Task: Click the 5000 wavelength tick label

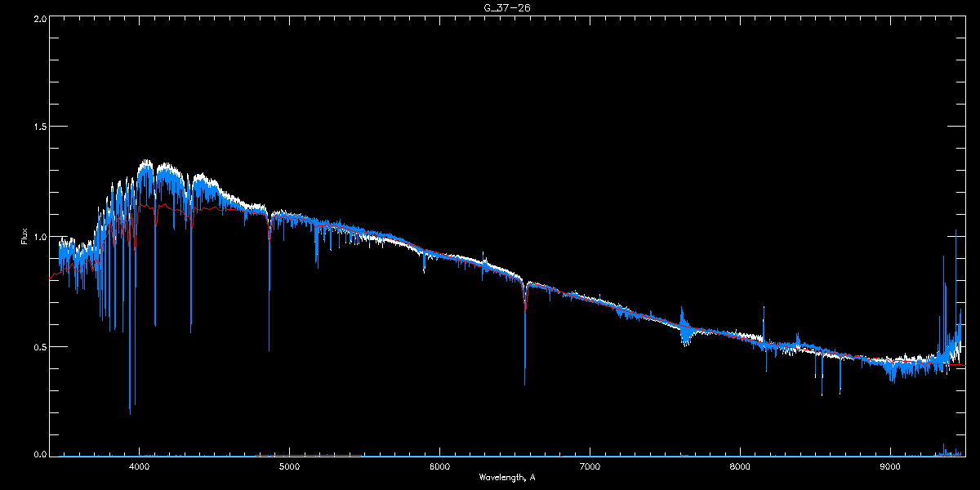Action: pos(290,466)
